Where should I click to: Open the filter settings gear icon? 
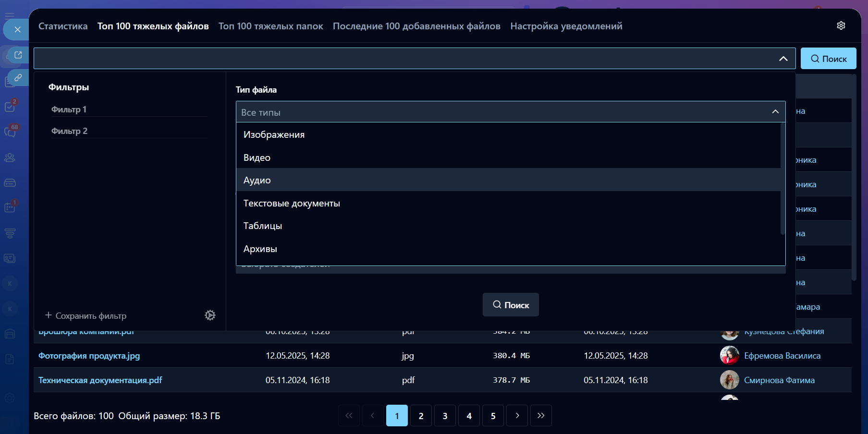[210, 315]
